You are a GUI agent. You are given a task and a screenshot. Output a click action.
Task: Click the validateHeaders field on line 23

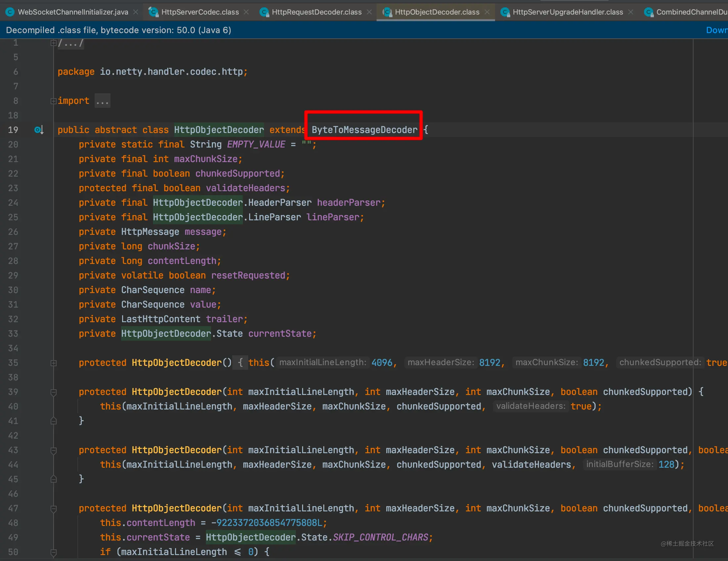(x=245, y=188)
